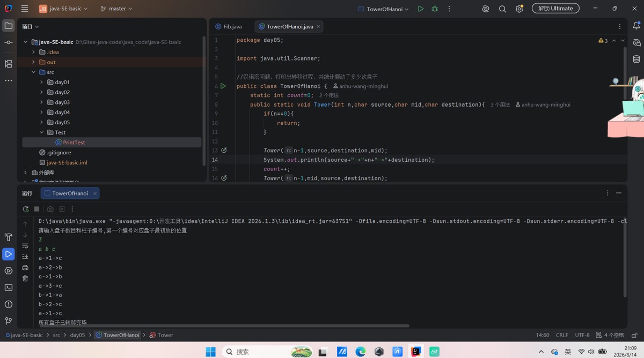This screenshot has width=644, height=358.
Task: Open the Problems tool window
Action: [9, 304]
